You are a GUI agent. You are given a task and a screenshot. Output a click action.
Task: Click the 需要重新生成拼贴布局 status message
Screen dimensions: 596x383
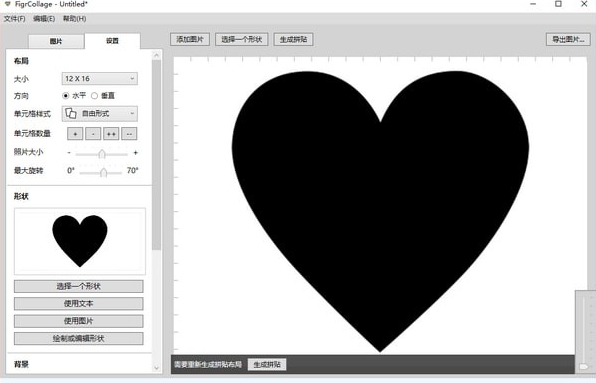pos(208,364)
